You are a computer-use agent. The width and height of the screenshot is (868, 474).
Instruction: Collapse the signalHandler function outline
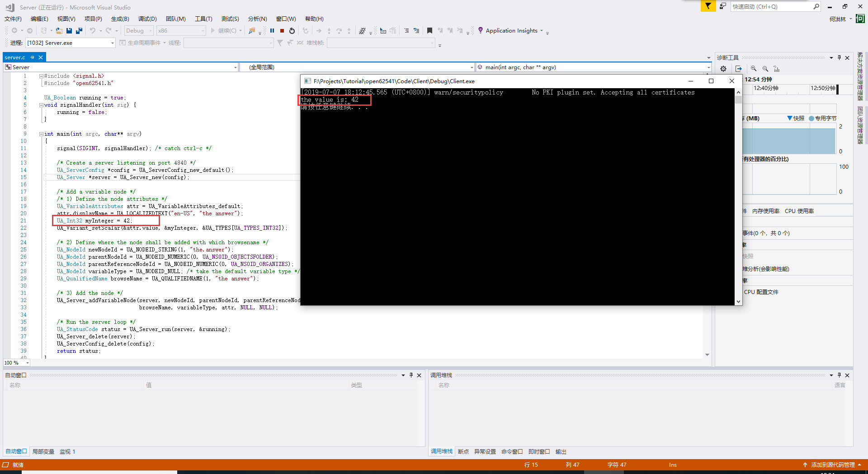tap(41, 105)
